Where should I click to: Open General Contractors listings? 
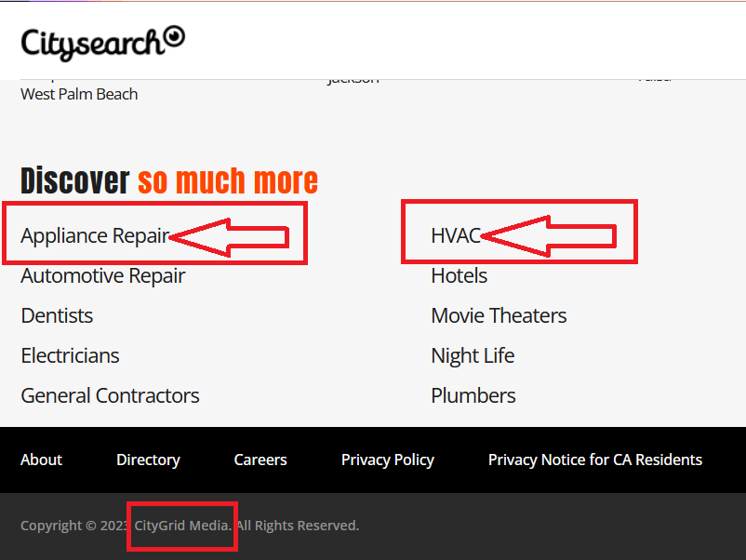[110, 395]
